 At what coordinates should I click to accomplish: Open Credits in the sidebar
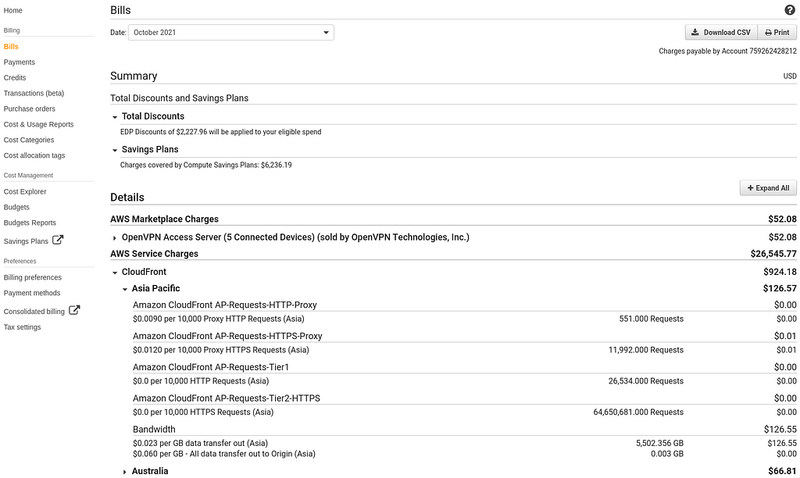pos(15,78)
